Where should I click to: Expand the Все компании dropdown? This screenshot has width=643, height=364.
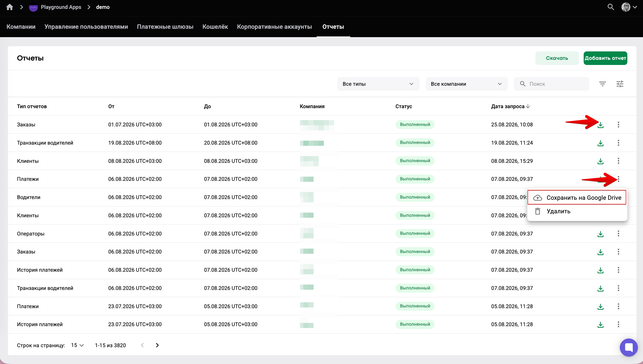[467, 84]
